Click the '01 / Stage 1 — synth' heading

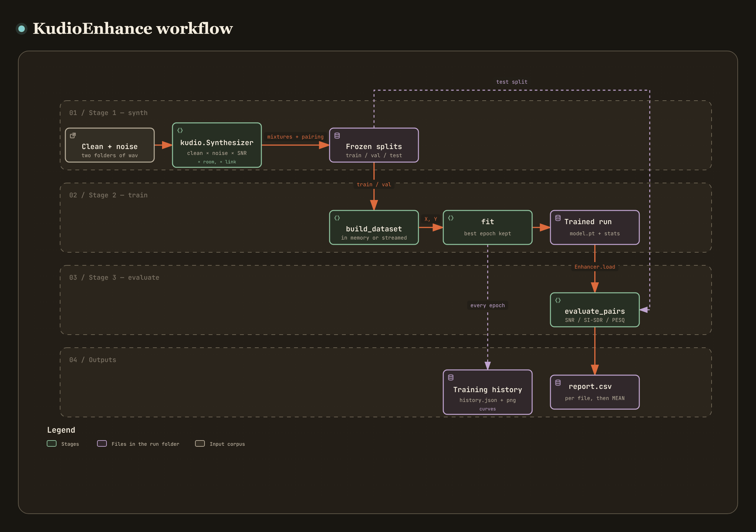108,113
